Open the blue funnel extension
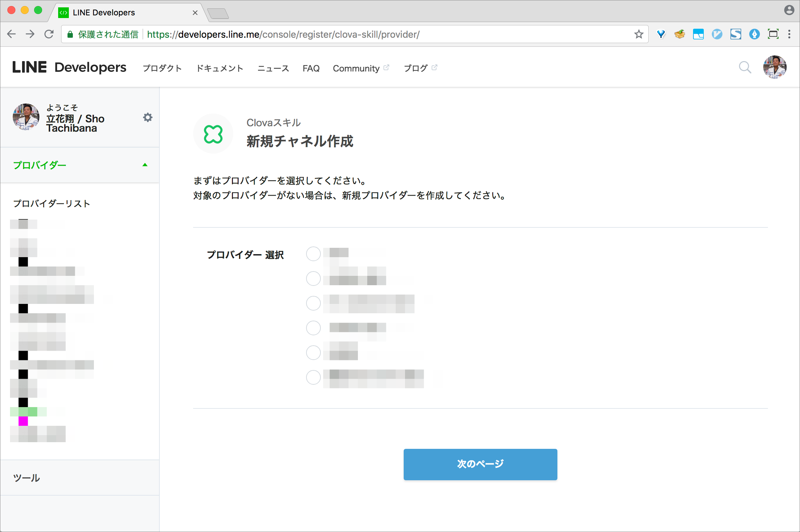Screen dimensions: 800x532 pos(661,34)
